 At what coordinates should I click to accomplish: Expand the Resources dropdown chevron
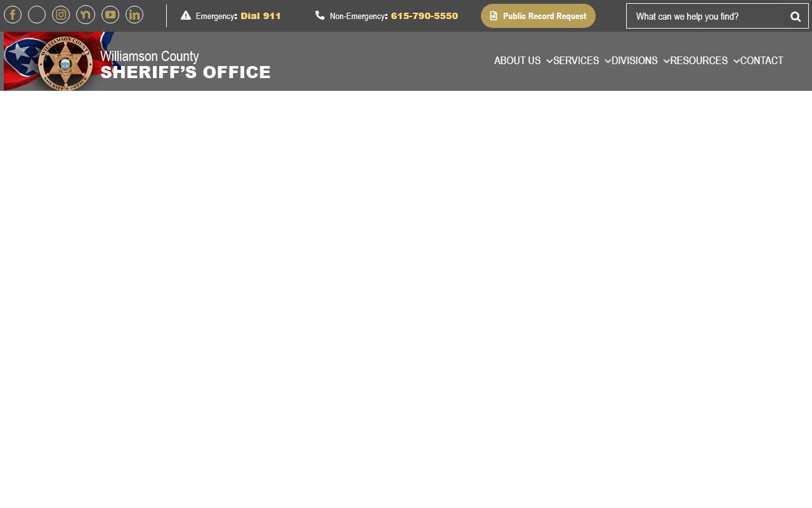(x=737, y=61)
